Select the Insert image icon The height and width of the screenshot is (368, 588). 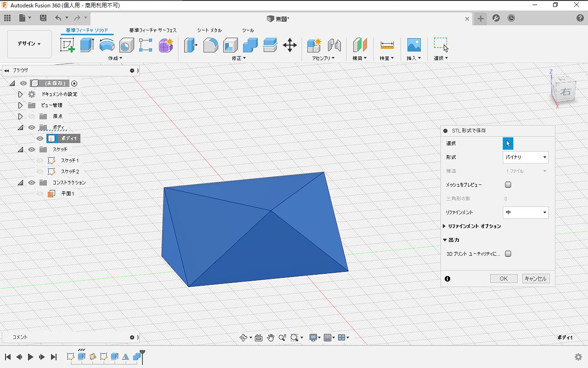click(x=414, y=45)
